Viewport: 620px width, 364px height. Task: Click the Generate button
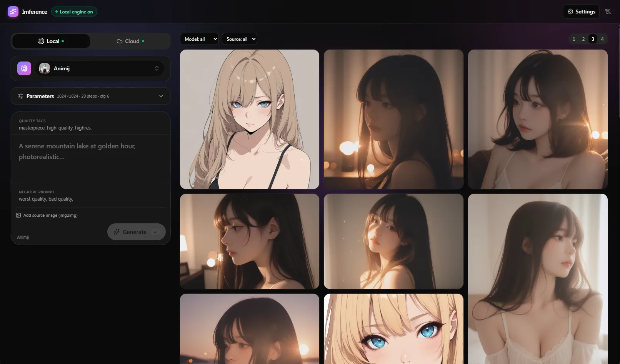coord(137,232)
